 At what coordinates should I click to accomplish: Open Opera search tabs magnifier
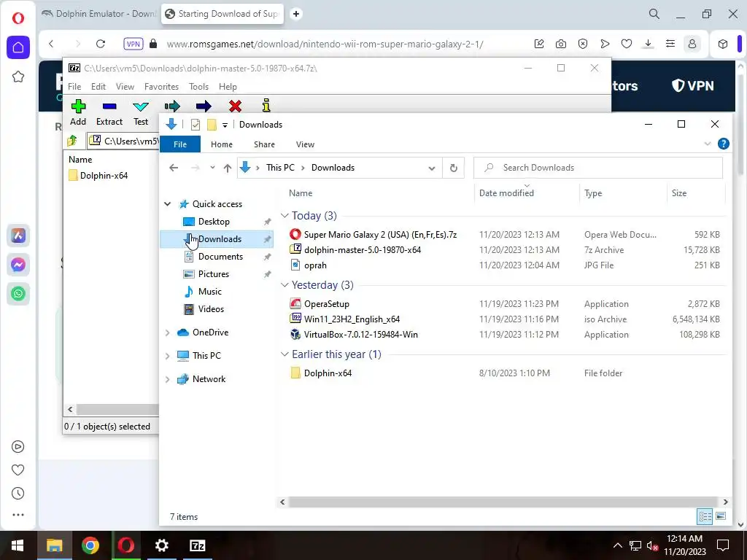[654, 14]
